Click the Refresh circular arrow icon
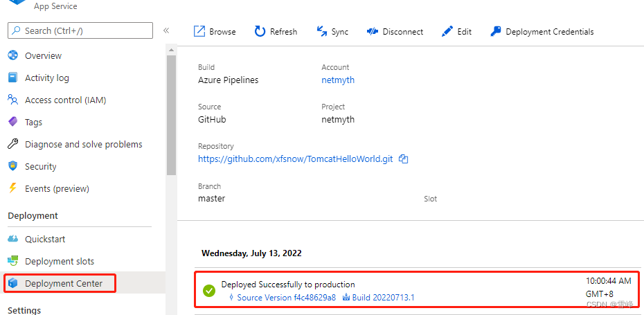Screen dimensions: 644x315 click(260, 32)
